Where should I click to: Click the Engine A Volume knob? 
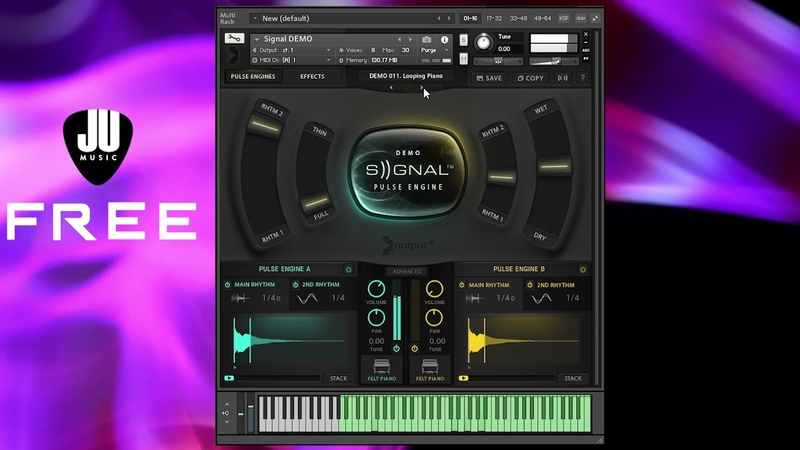pos(377,289)
